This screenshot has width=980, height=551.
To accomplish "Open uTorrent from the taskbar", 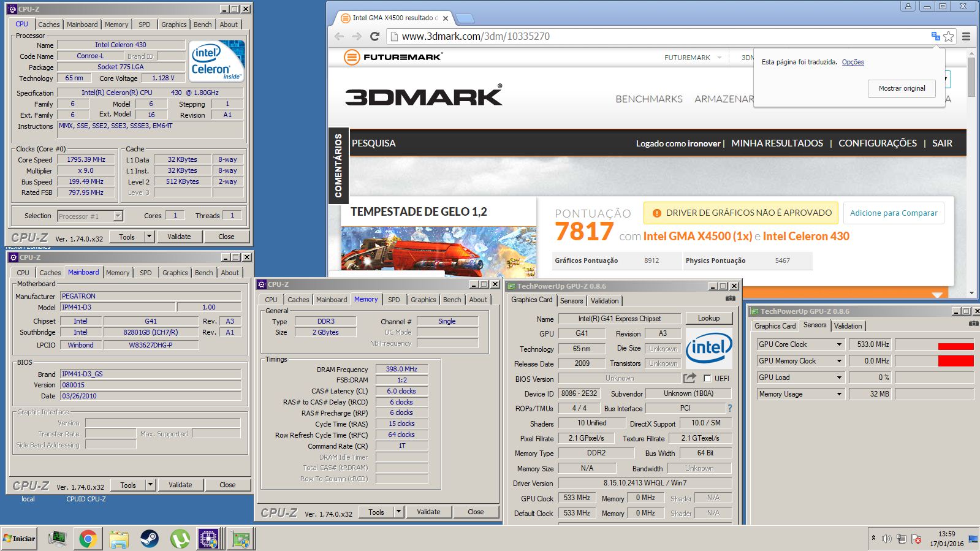I will (x=180, y=539).
